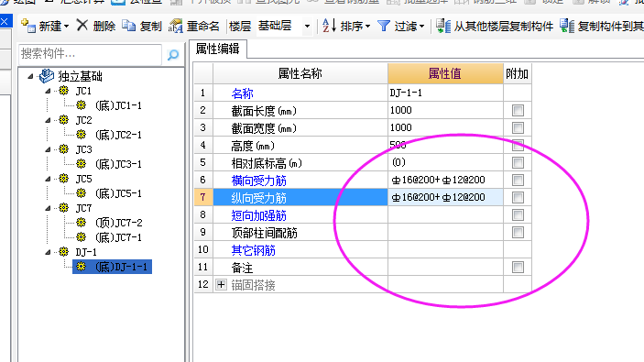Select (底)JC1-1 in component tree

118,105
